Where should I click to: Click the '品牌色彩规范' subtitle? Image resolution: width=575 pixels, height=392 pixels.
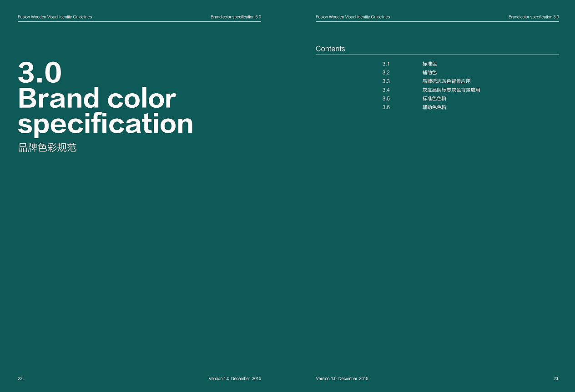[x=47, y=148]
